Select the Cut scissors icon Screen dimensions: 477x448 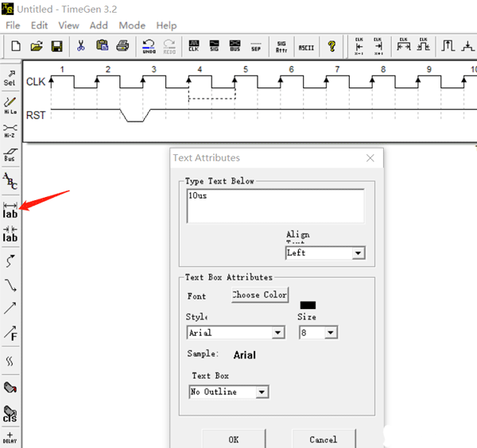80,47
